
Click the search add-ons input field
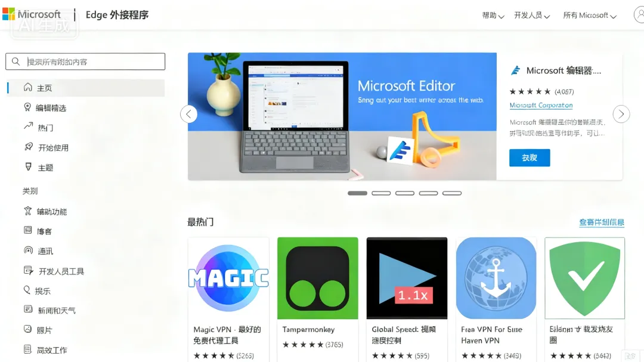tap(85, 61)
